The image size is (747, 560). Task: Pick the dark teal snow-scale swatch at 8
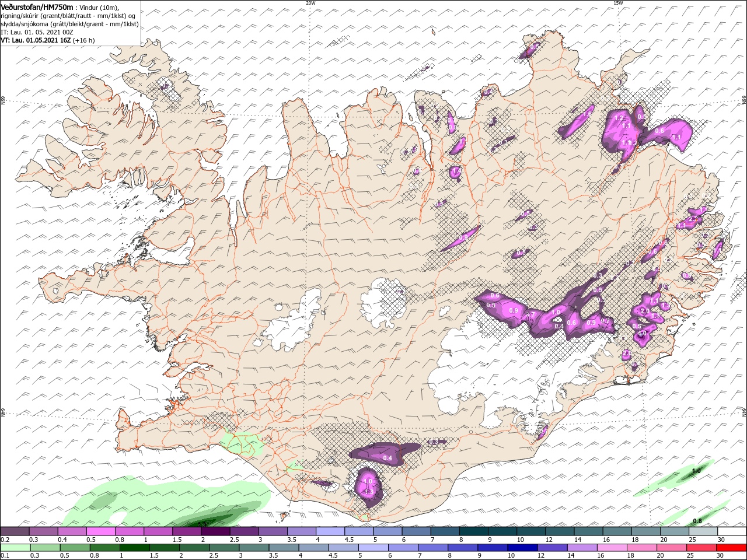click(473, 531)
